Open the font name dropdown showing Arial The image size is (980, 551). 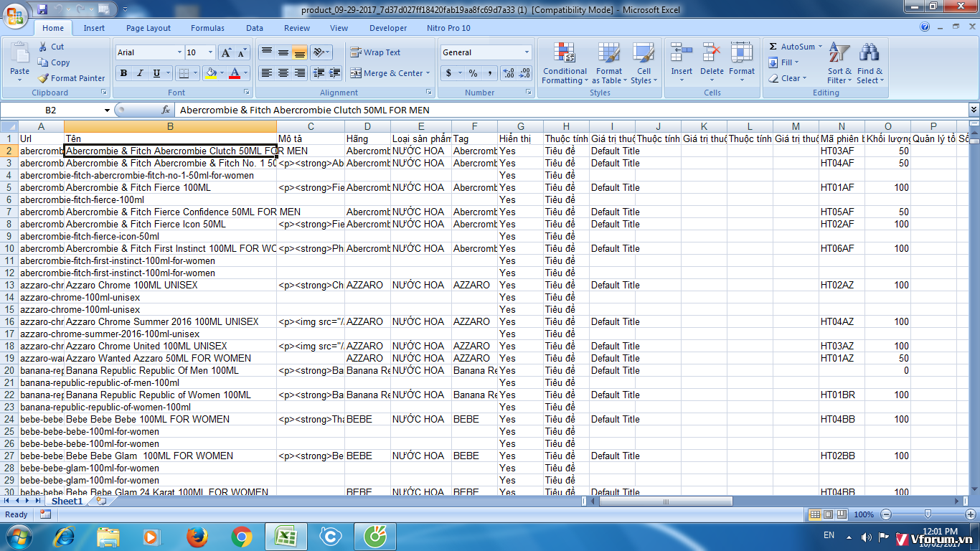point(179,52)
